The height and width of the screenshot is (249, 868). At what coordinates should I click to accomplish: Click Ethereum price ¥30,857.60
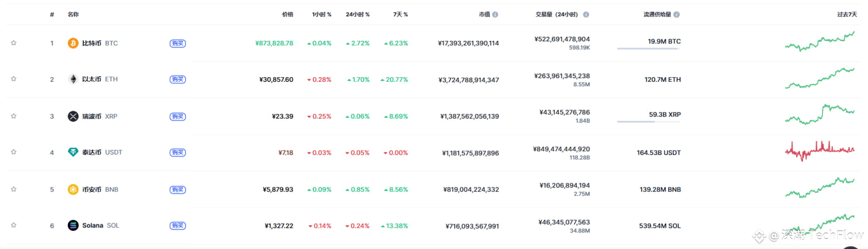276,80
